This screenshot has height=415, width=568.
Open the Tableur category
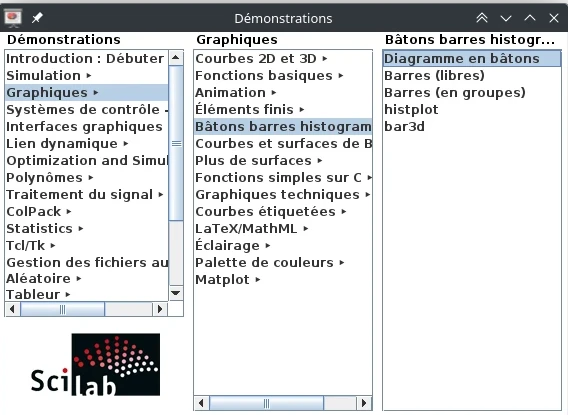click(x=87, y=294)
